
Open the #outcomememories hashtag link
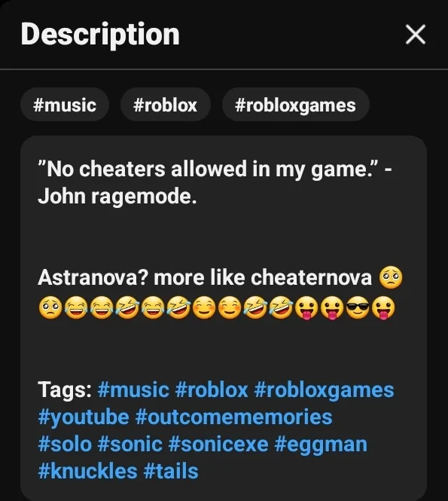[233, 417]
